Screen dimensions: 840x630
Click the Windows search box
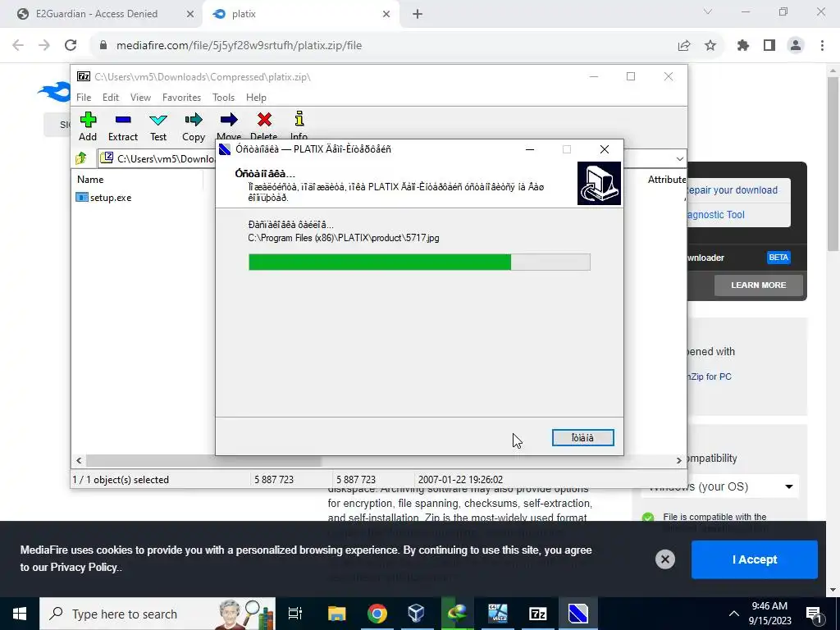point(157,614)
